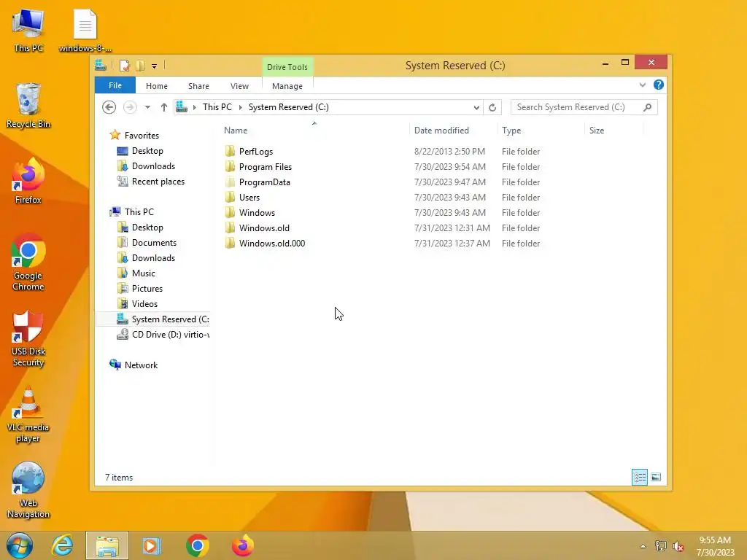Refresh the System Reserved (C:) folder

pos(492,108)
